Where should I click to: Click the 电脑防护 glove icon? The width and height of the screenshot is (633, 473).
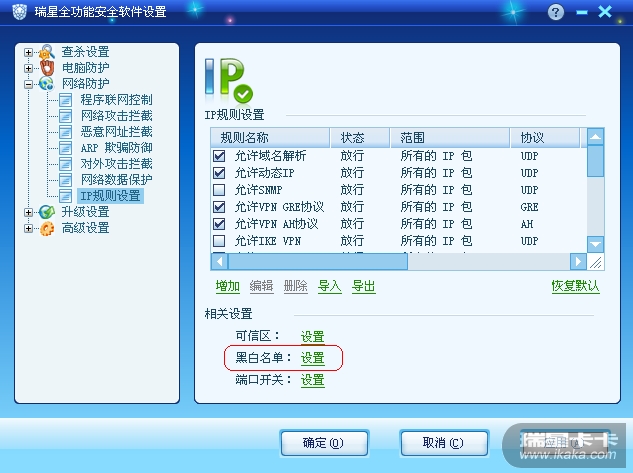click(47, 68)
